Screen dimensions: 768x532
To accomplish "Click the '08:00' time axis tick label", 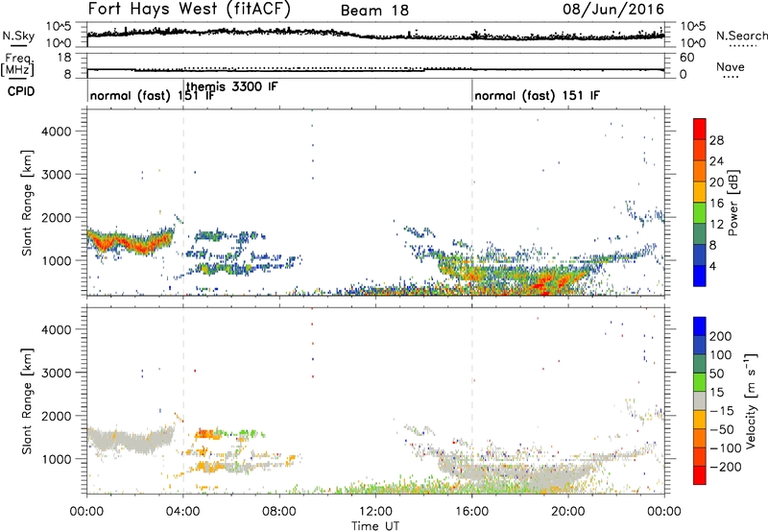I will click(279, 512).
